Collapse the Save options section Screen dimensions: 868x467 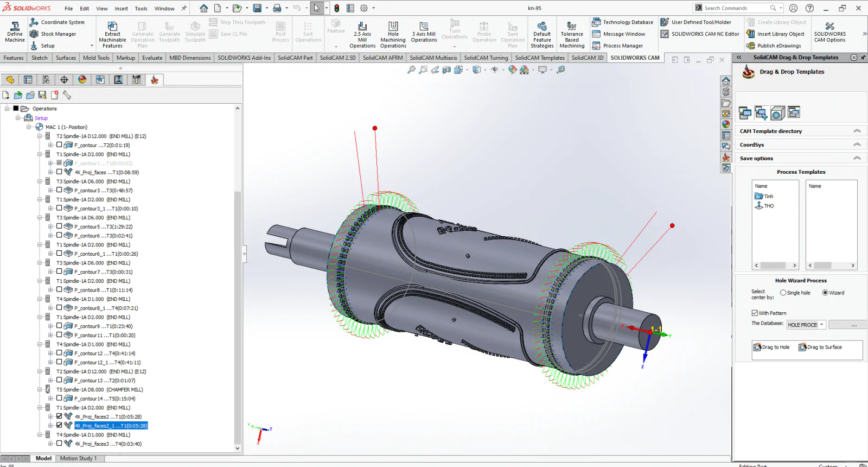[857, 158]
